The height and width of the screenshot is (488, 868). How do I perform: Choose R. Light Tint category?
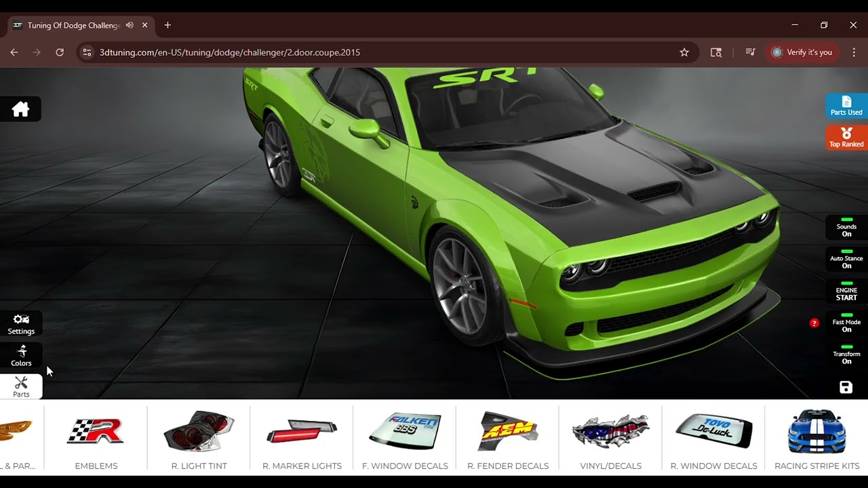point(199,438)
